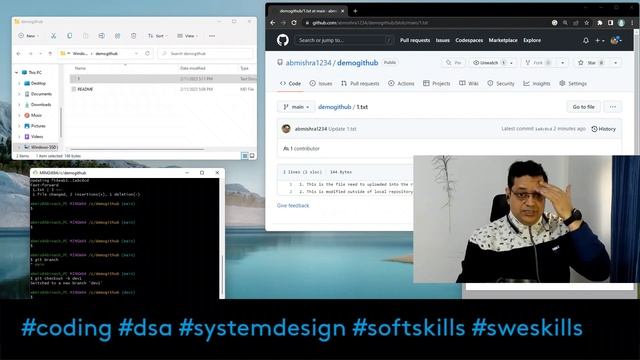Click the Give feedback link
This screenshot has height=360, width=640.
click(x=293, y=206)
